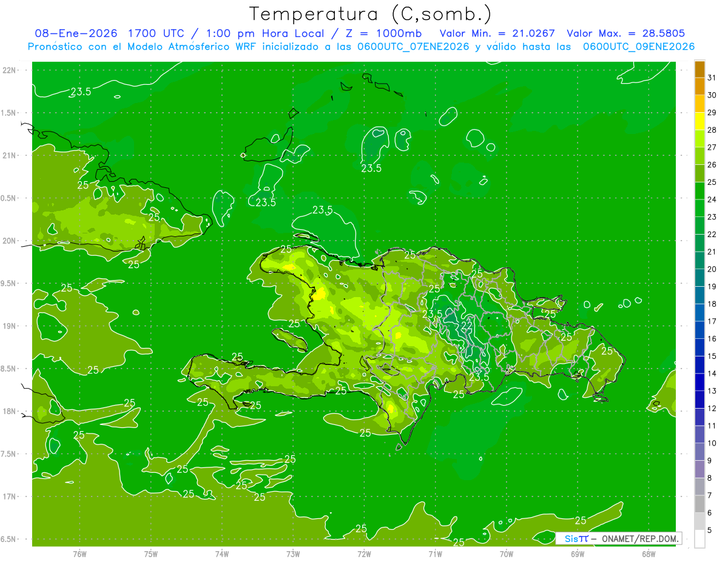The image size is (728, 562).
Task: Click the color scale label "9"
Action: coord(710,461)
